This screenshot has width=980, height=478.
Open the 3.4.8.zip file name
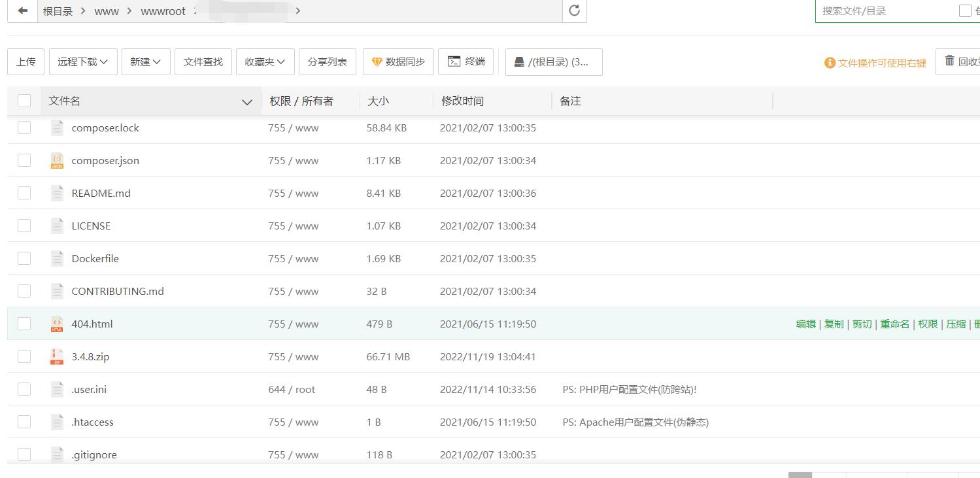90,356
